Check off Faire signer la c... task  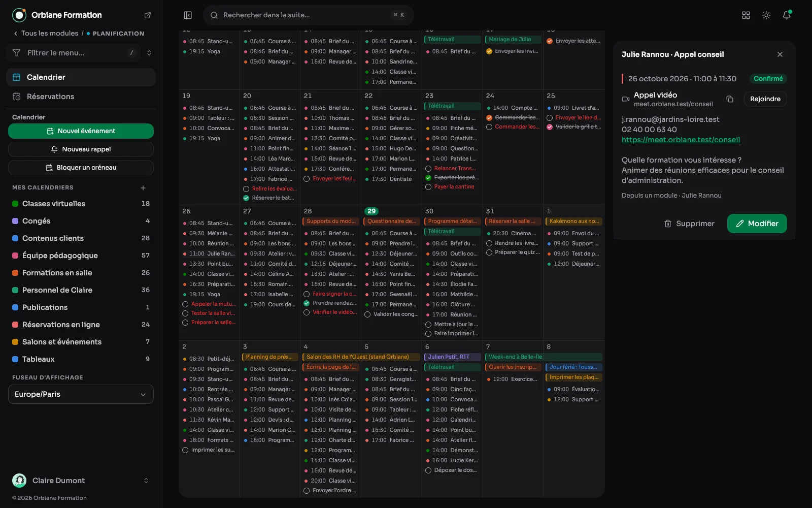point(307,294)
